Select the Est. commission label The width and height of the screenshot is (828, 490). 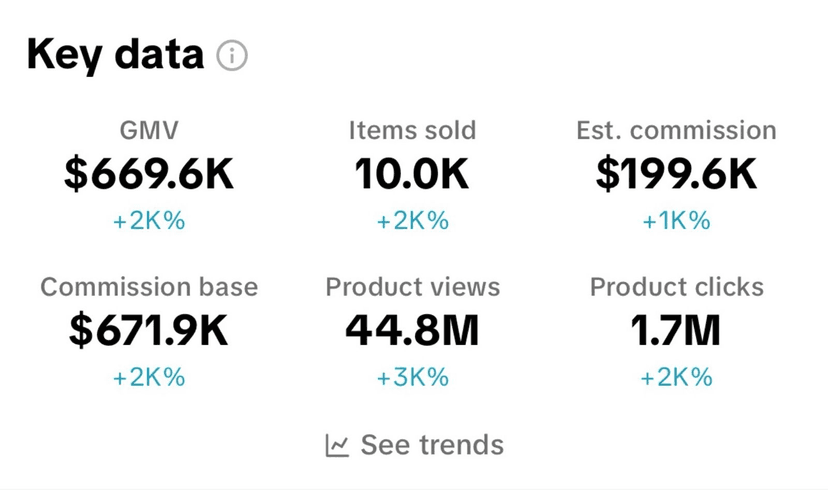coord(676,130)
